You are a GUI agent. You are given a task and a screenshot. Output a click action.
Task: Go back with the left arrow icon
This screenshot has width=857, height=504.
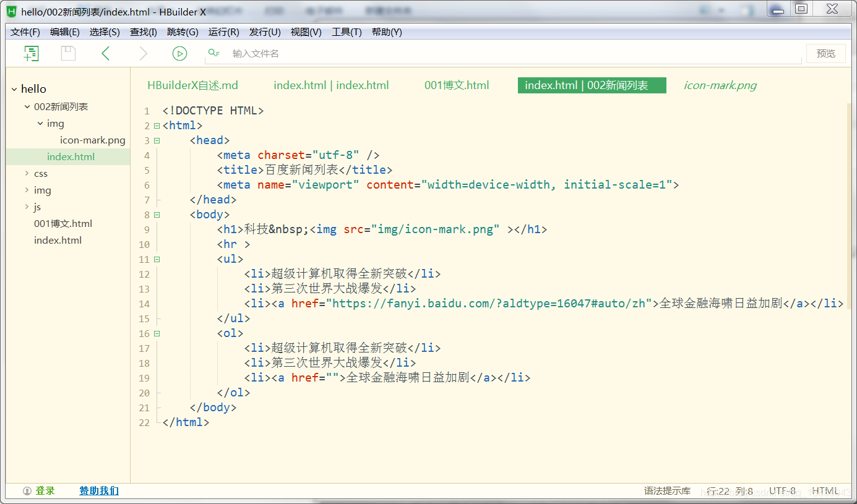[106, 54]
